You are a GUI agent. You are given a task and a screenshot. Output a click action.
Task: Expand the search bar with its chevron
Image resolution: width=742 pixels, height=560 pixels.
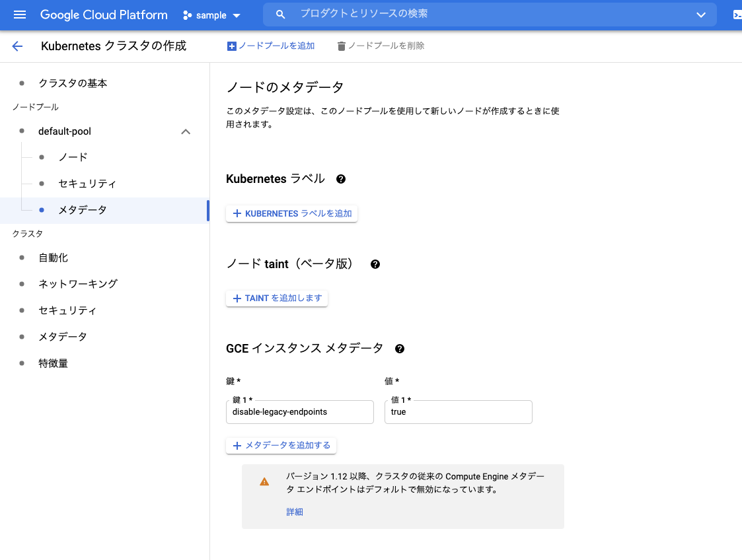tap(701, 15)
